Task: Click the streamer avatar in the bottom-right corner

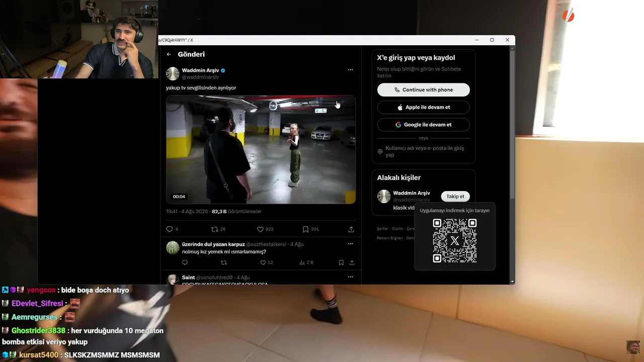Action: (633, 347)
